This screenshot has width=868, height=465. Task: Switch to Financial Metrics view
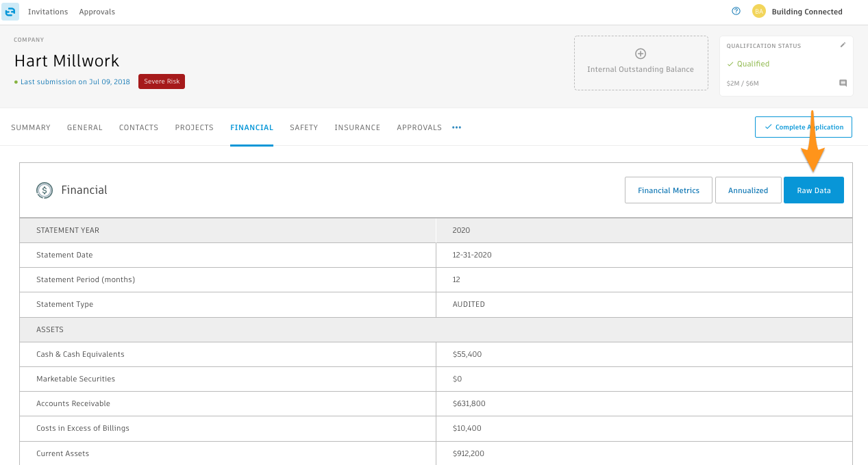click(668, 190)
